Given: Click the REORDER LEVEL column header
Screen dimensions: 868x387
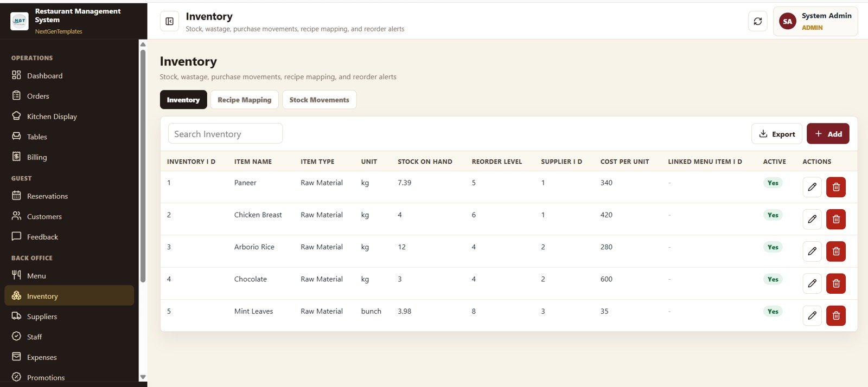Looking at the screenshot, I should click(497, 162).
